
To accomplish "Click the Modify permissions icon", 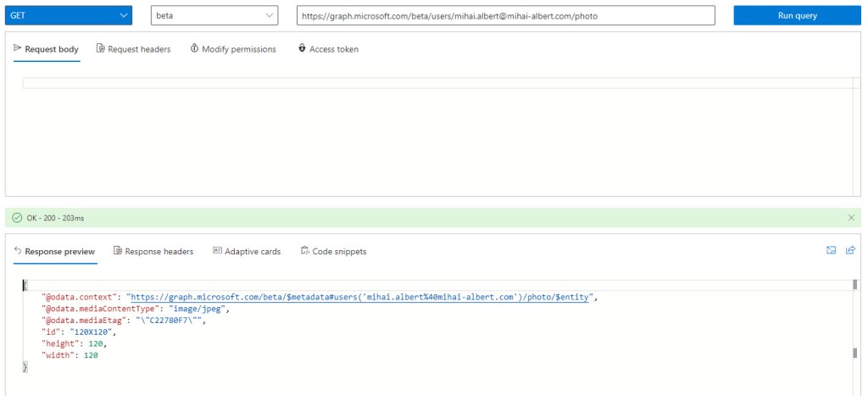I will 194,49.
